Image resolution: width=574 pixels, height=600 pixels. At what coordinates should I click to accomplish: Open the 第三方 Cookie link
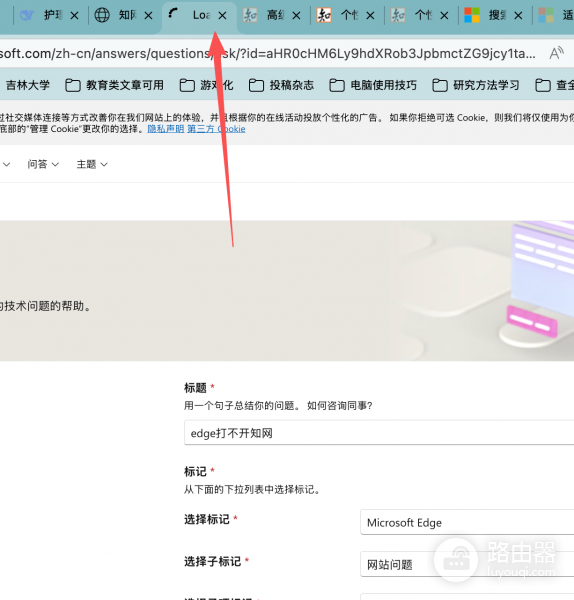[216, 129]
